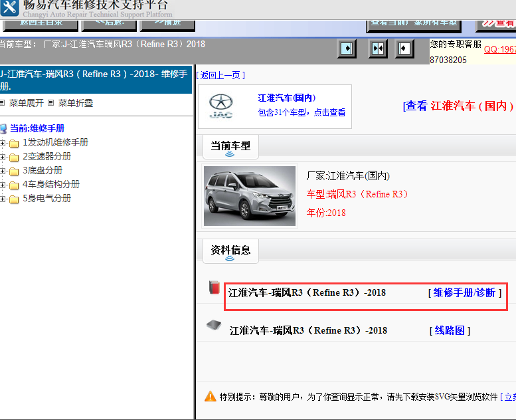Open the 江淮汽车(国内) brand link
The width and height of the screenshot is (516, 420).
coord(287,98)
